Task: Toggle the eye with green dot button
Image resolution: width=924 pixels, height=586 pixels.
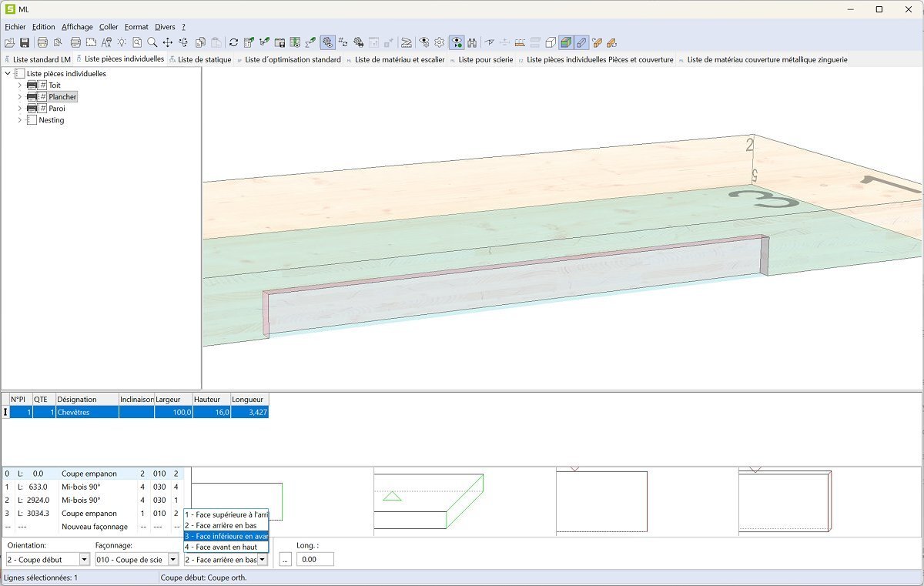Action: (457, 43)
